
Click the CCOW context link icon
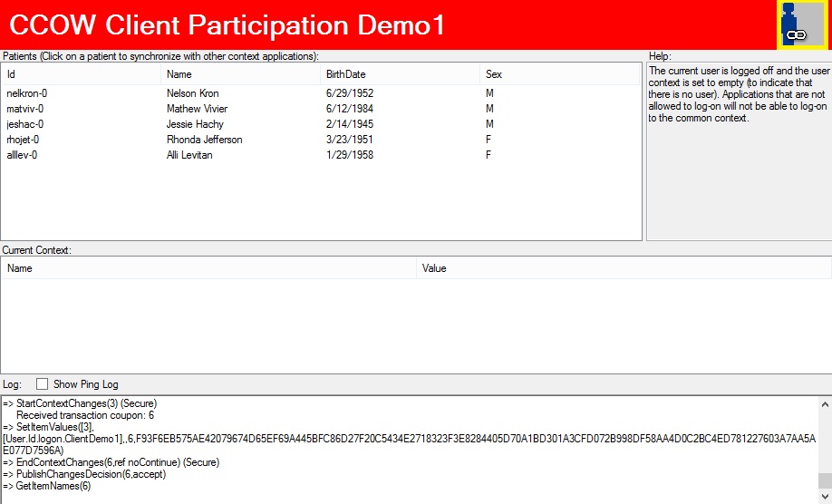(801, 24)
